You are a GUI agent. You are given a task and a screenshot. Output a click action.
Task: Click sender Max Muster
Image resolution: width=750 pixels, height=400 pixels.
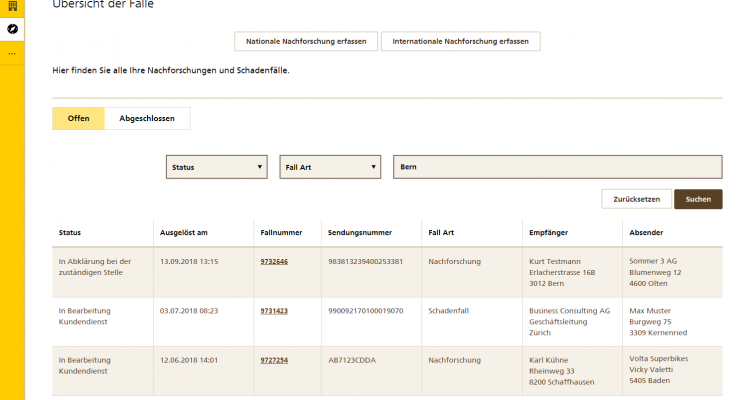650,311
